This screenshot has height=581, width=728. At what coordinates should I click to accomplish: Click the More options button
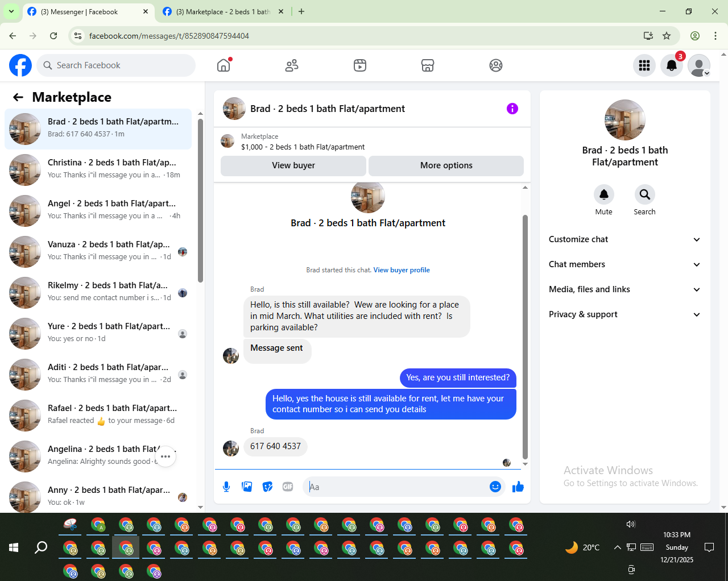pos(446,165)
